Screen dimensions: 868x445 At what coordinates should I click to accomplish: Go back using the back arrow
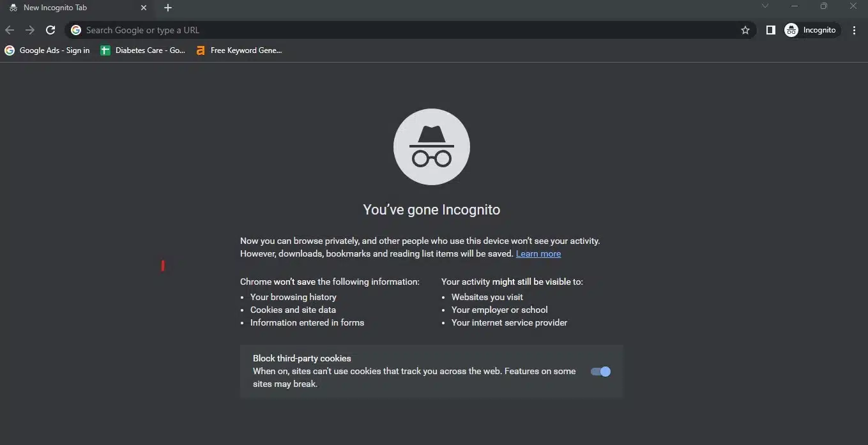pyautogui.click(x=10, y=30)
